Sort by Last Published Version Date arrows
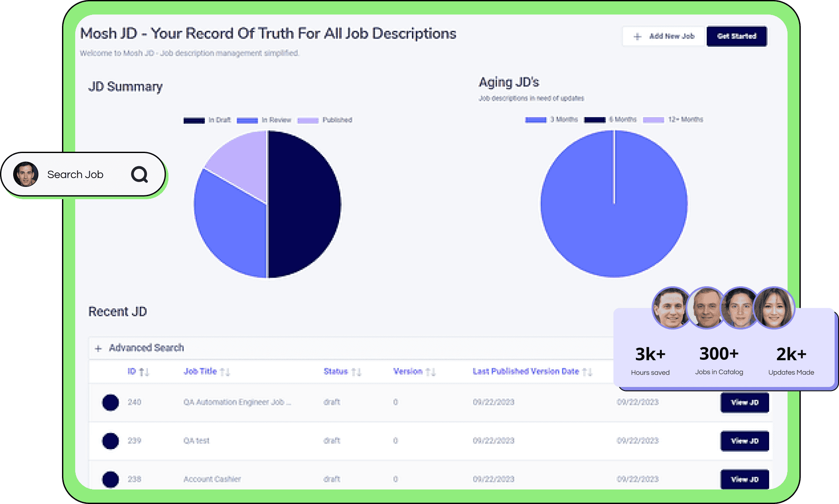 587,372
